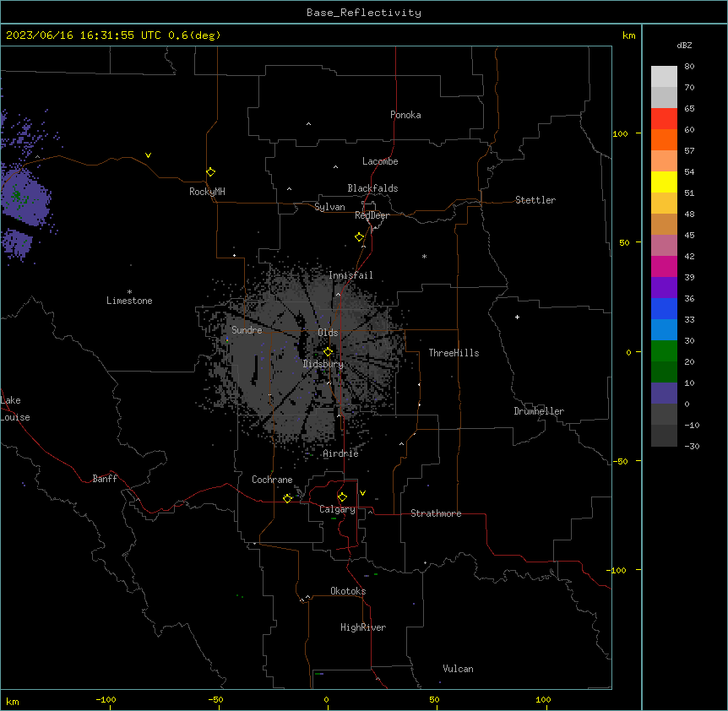Viewport: 728px width, 711px height.
Task: Click the yellow station marker near RockyMH
Action: (210, 172)
